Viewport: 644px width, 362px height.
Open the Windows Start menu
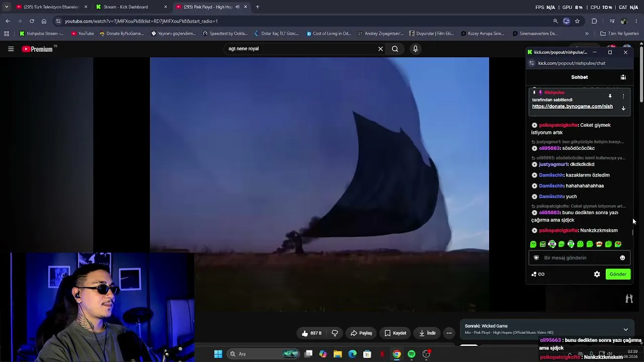[218, 354]
